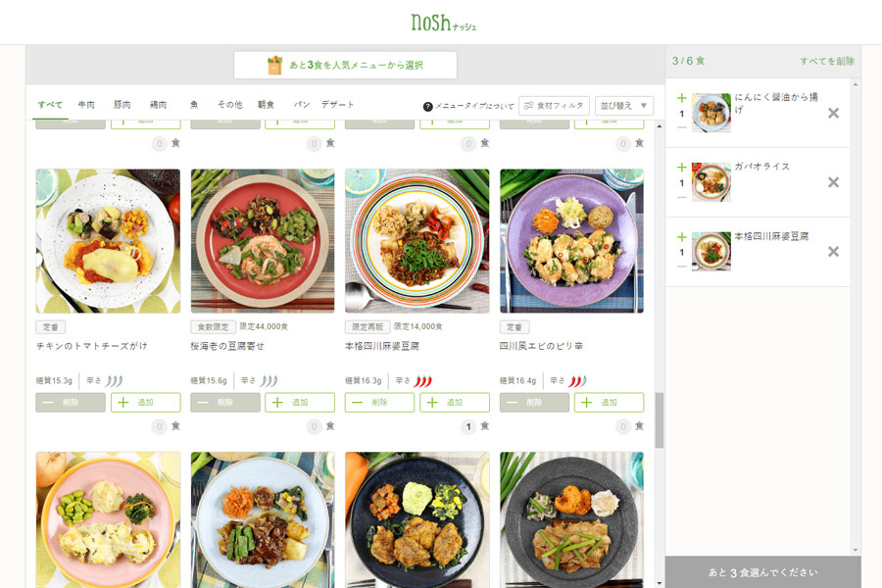
Task: Open the 四川風エビのピリ辛 dish photo
Action: coord(571,241)
